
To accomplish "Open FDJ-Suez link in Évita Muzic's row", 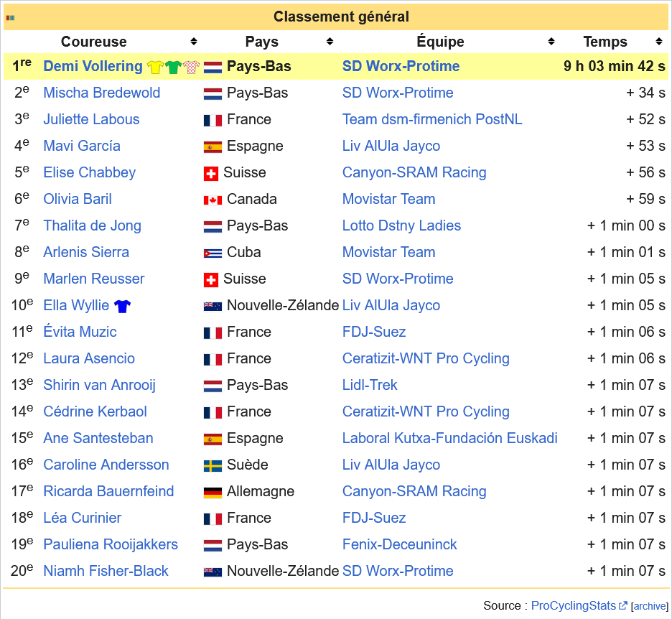I will (x=374, y=332).
